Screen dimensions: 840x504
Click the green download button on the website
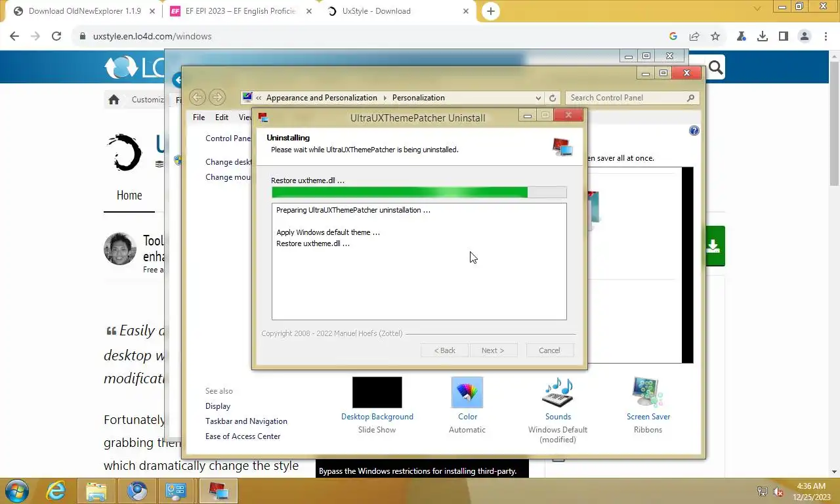(715, 246)
